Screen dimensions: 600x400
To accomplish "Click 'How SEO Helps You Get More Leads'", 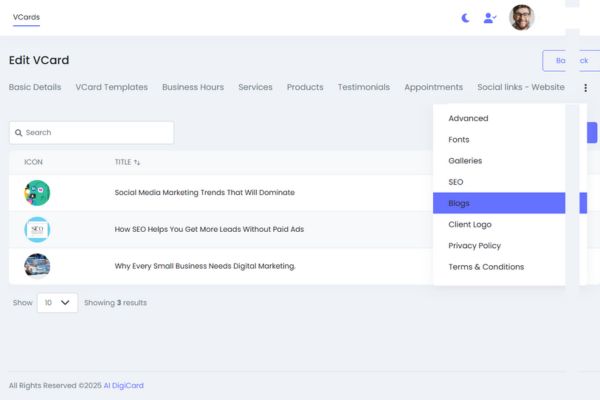I will 209,229.
